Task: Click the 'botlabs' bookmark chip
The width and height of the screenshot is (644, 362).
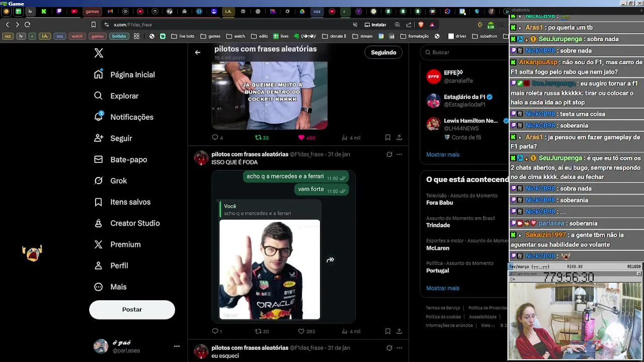Action: [119, 36]
